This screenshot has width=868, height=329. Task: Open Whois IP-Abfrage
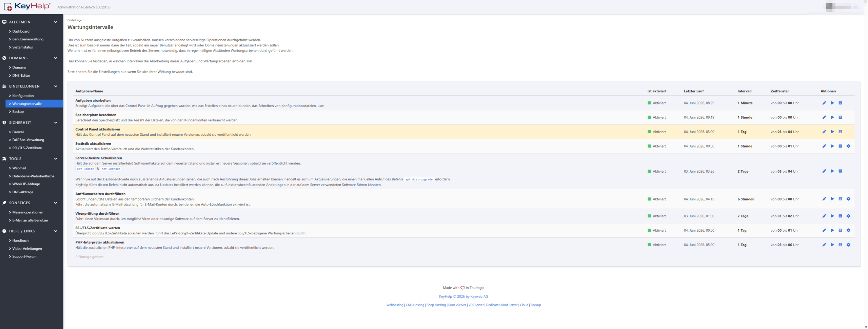point(26,184)
